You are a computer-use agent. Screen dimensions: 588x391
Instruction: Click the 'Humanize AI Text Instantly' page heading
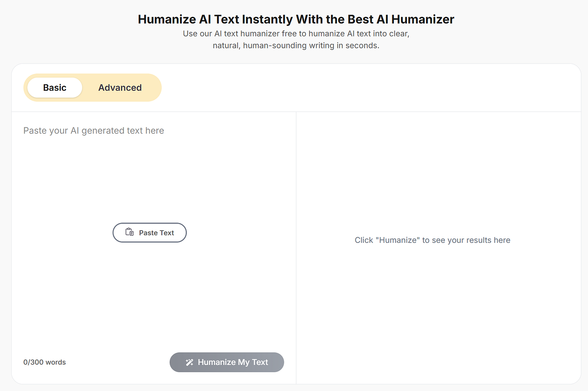coord(296,19)
